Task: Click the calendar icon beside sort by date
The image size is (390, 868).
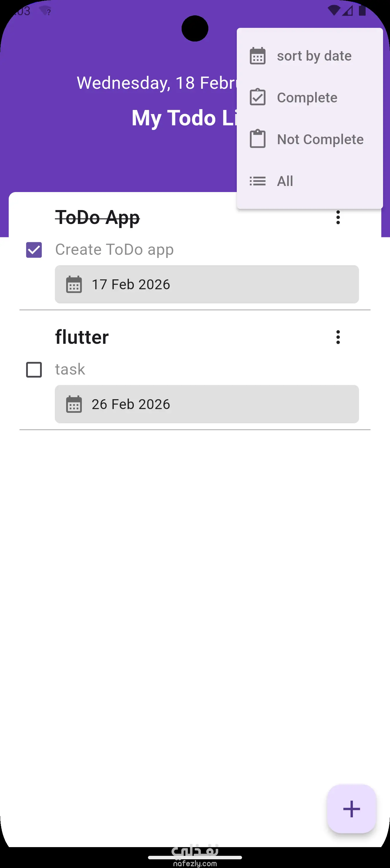Action: pyautogui.click(x=257, y=56)
